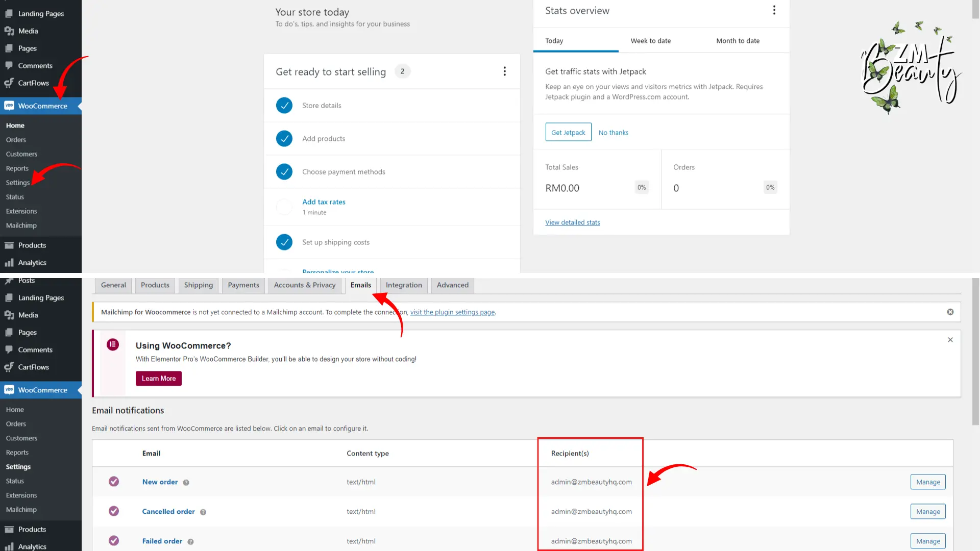Viewport: 980px width, 551px height.
Task: Click the Elementor logo icon in banner
Action: 113,345
